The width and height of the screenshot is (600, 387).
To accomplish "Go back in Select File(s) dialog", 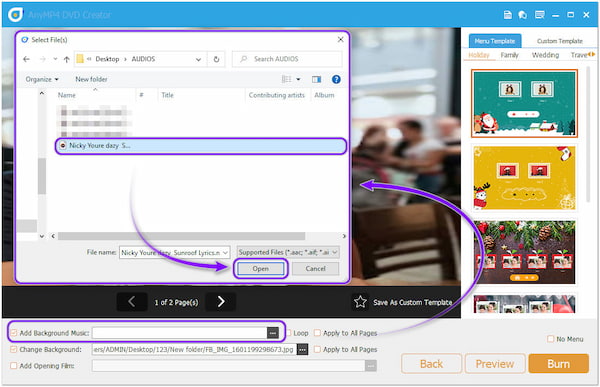I will click(x=26, y=59).
